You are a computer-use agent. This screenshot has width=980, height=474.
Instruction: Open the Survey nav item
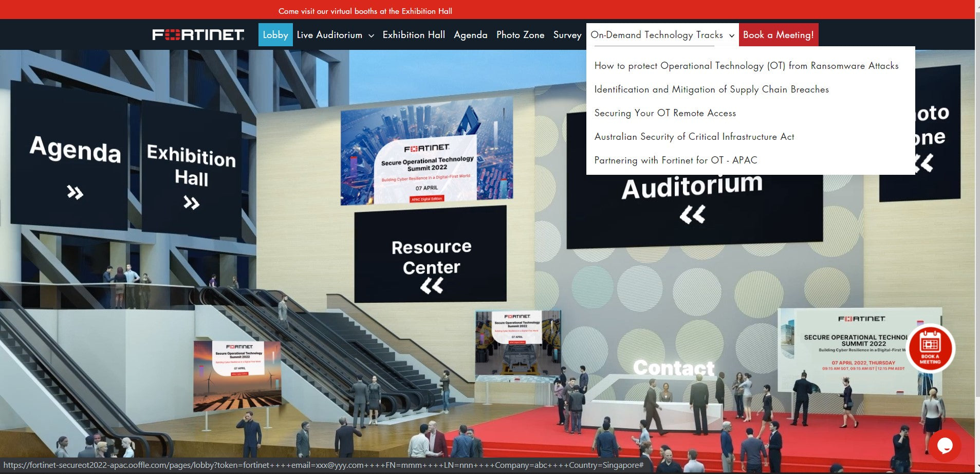click(567, 34)
